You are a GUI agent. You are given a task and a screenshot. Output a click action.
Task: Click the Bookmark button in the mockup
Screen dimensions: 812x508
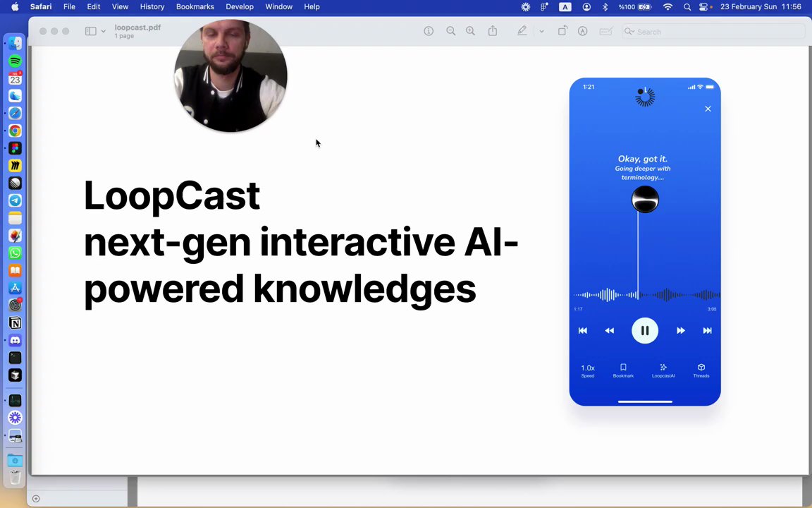point(624,370)
